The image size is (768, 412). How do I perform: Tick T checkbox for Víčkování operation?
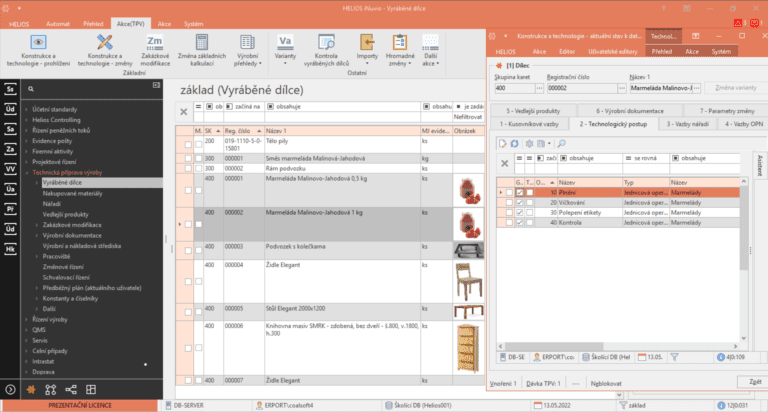pos(529,202)
